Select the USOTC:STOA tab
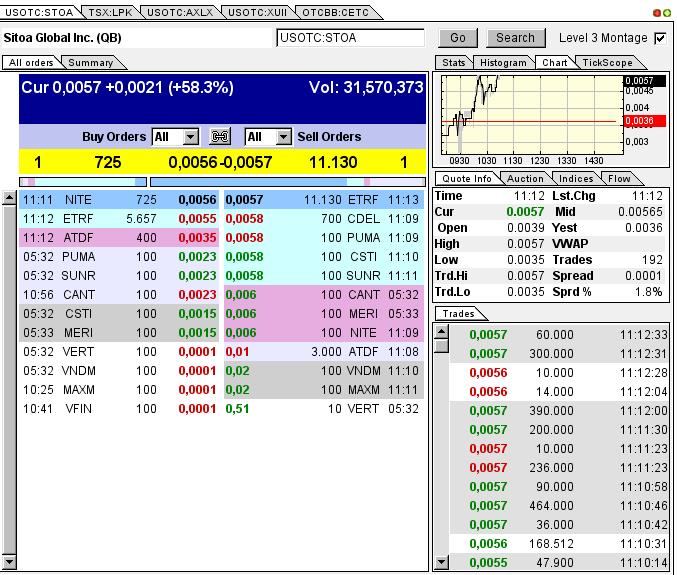The image size is (677, 575). tap(39, 13)
